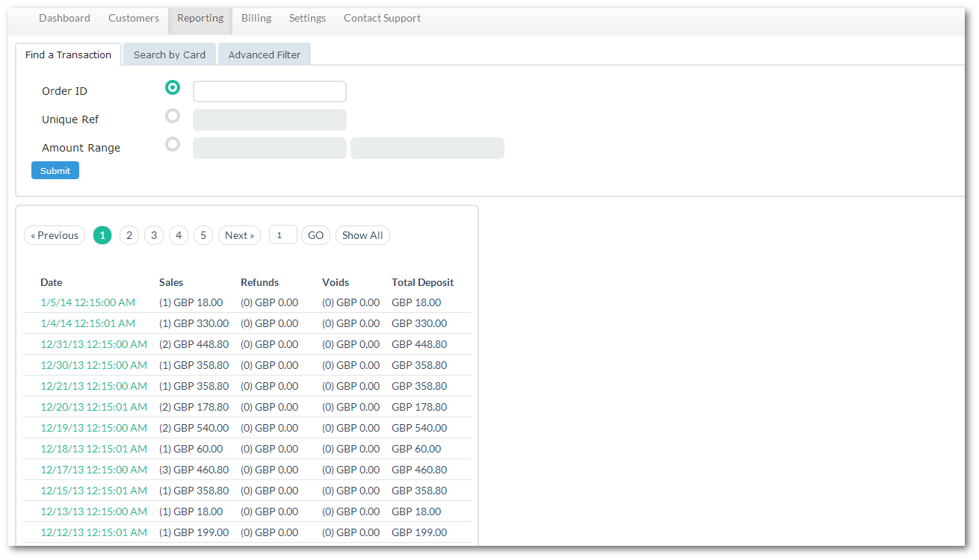Open the 12/17/13 12:15:00 AM date link
Viewport: 979px width, 560px height.
point(93,470)
